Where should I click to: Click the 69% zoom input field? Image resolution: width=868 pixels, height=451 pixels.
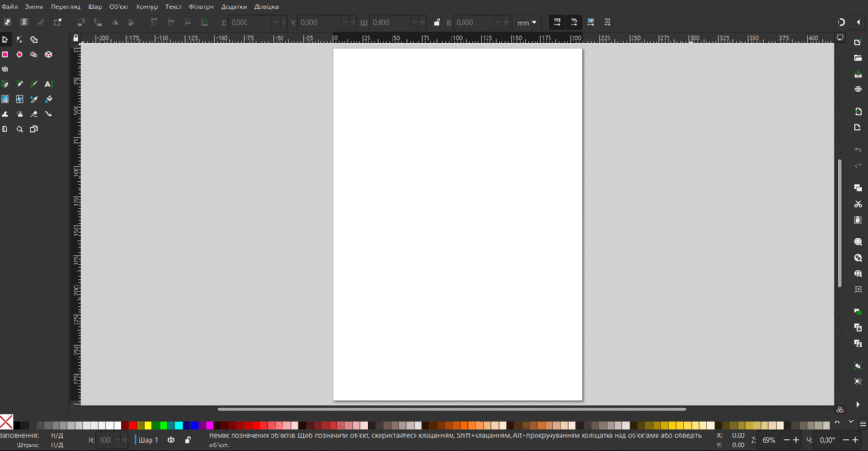pos(769,440)
